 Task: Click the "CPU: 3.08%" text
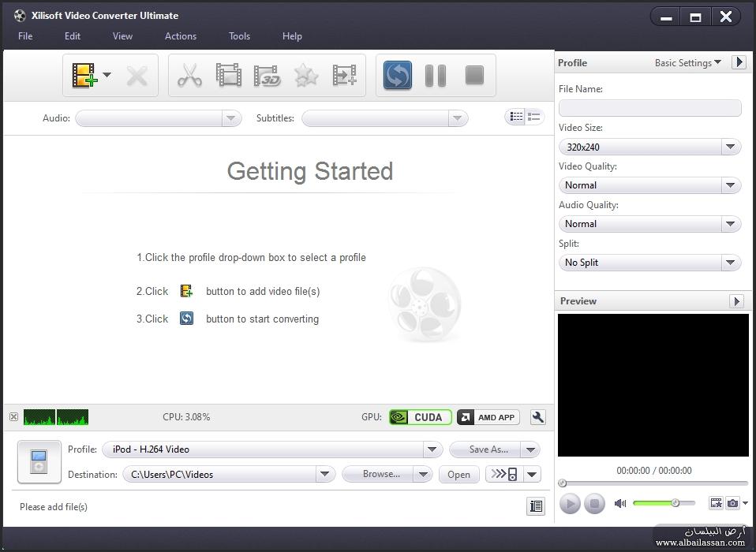click(186, 417)
